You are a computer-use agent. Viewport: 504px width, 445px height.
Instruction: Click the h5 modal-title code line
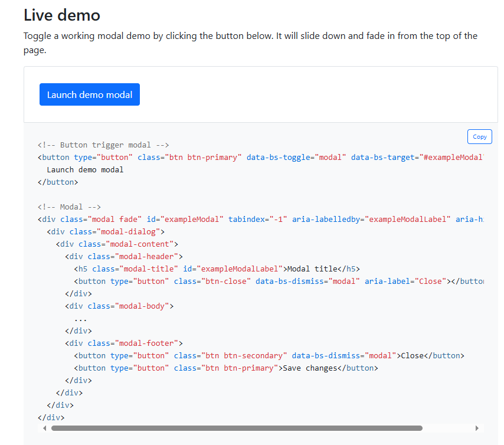click(217, 269)
